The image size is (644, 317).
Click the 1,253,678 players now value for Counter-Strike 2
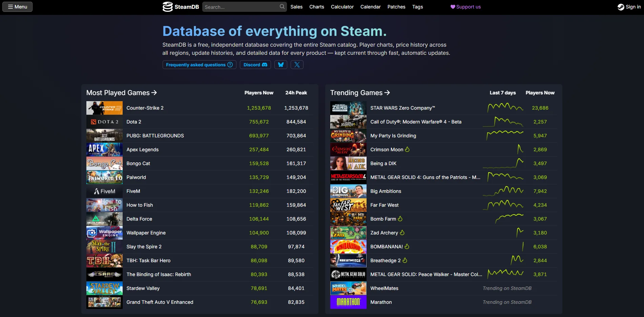pos(259,108)
